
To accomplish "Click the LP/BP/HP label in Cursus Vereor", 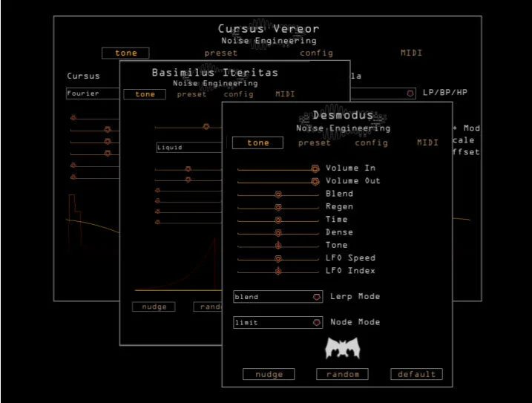I will click(444, 92).
